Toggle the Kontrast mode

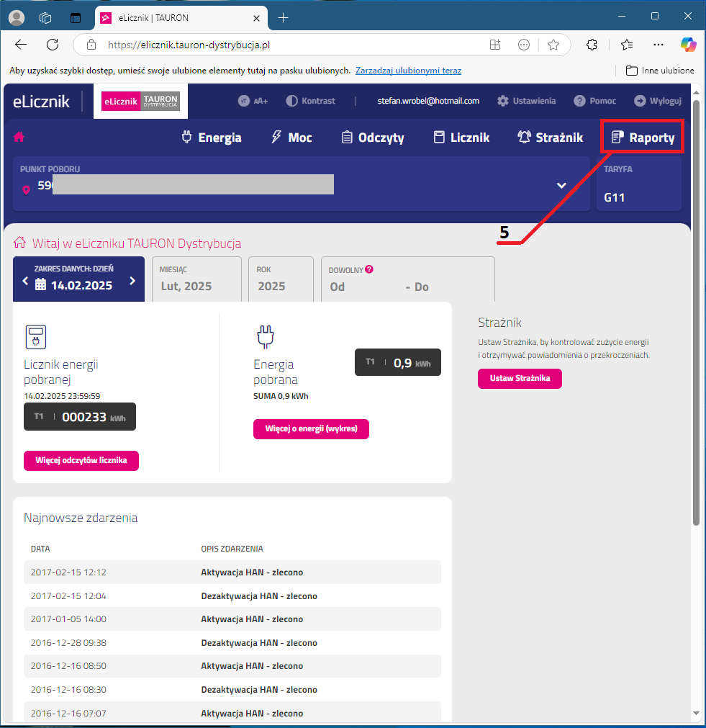pos(310,101)
